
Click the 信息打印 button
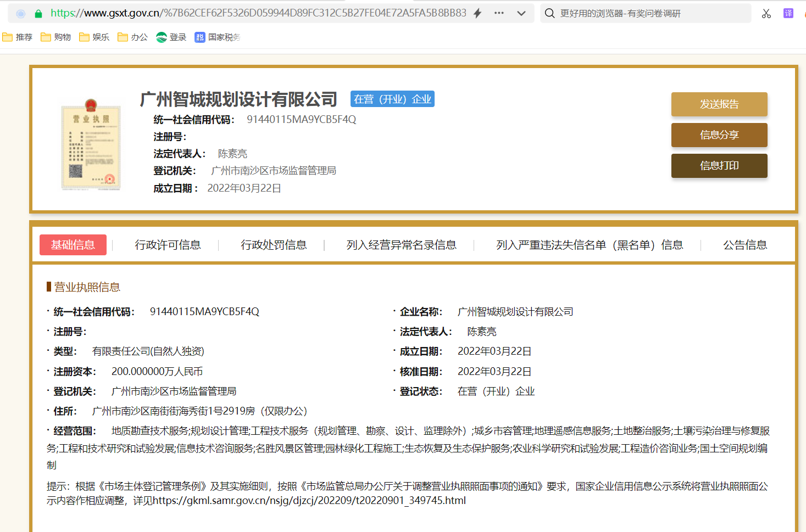719,165
